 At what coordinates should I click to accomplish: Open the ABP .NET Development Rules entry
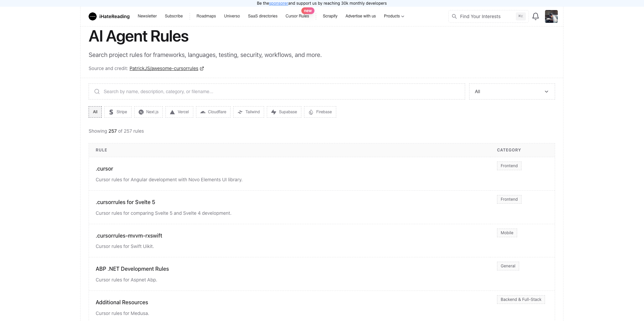click(132, 269)
